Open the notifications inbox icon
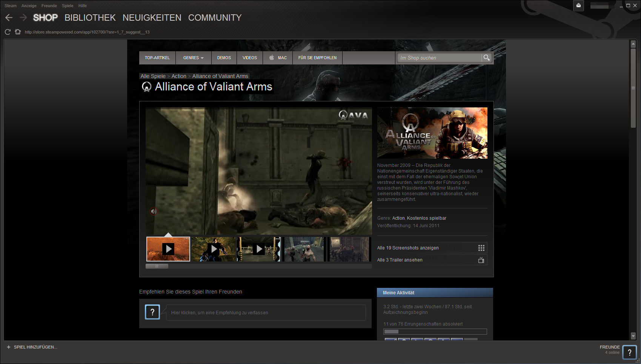This screenshot has height=364, width=641. click(x=578, y=6)
